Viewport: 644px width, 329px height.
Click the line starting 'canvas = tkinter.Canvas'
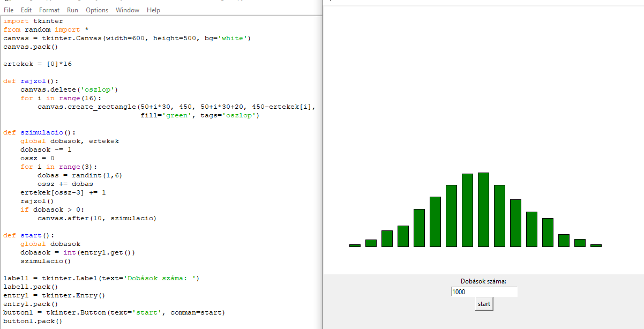pyautogui.click(x=127, y=38)
